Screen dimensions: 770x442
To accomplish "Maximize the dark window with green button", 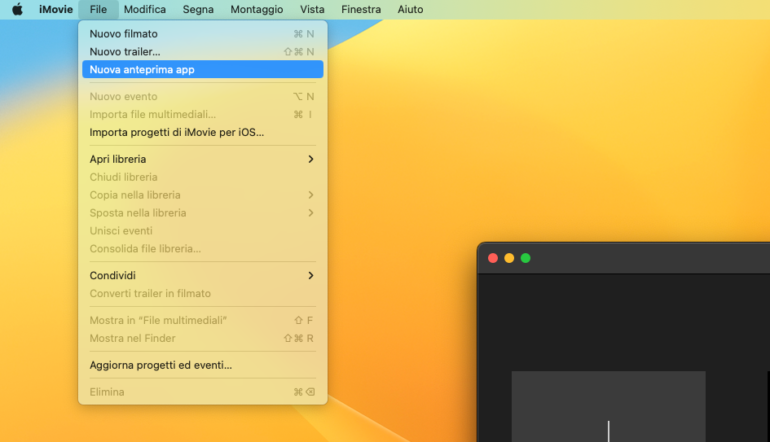I will click(525, 258).
